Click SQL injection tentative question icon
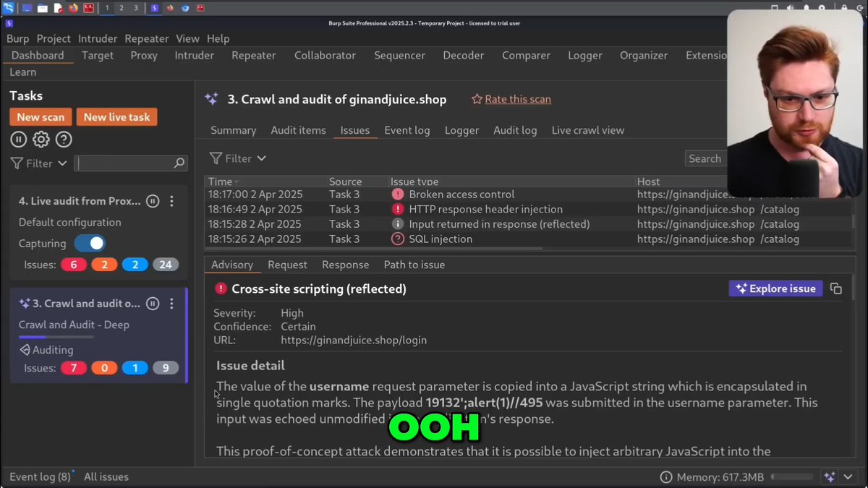 point(397,239)
